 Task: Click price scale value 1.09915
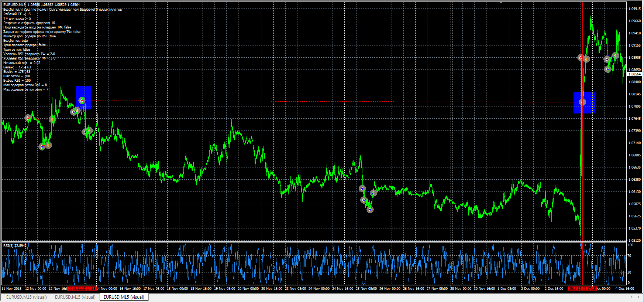coord(634,9)
